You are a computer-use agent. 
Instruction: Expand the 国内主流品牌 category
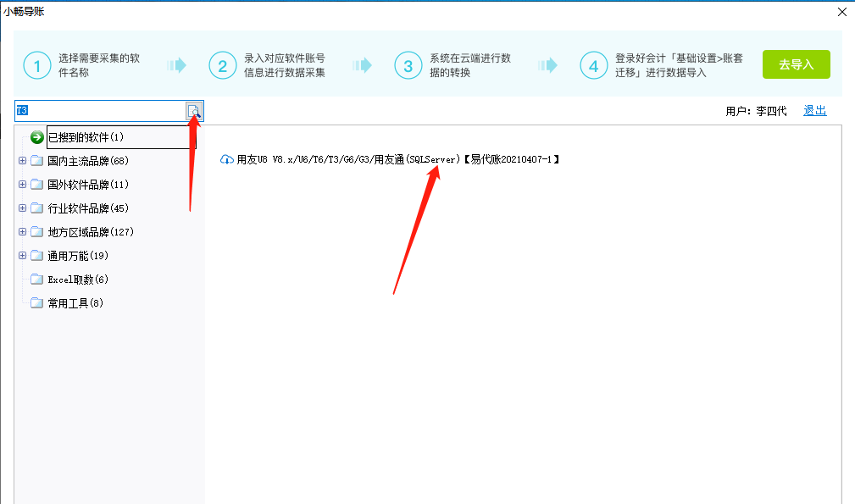coord(21,160)
